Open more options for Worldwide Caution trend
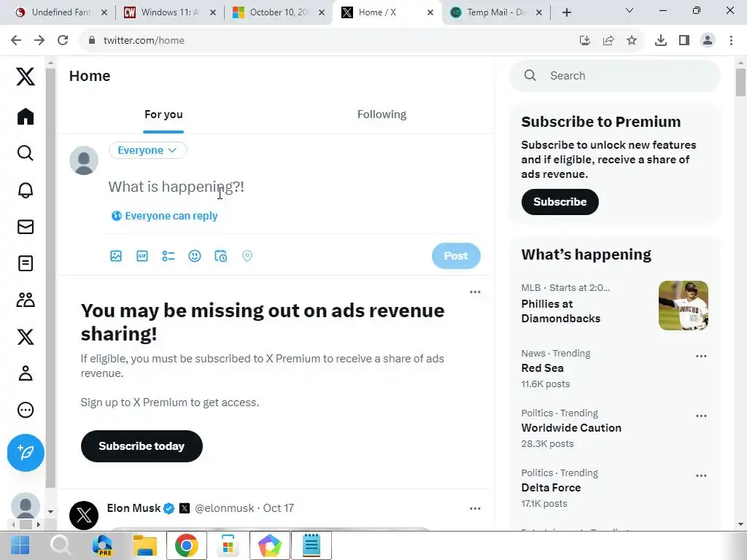The height and width of the screenshot is (560, 747). [701, 416]
